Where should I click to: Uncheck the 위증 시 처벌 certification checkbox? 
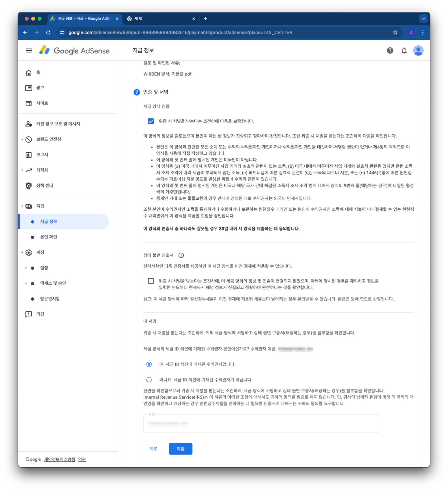[x=151, y=121]
